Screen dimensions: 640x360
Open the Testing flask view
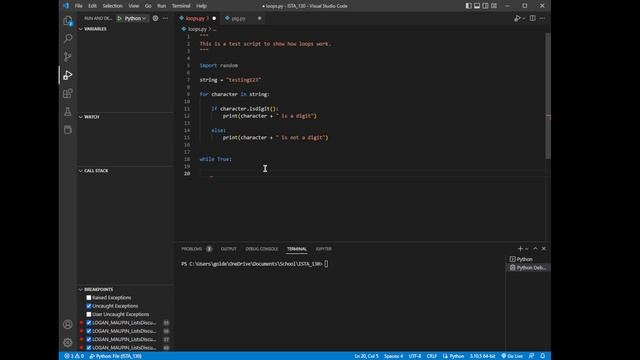click(68, 111)
